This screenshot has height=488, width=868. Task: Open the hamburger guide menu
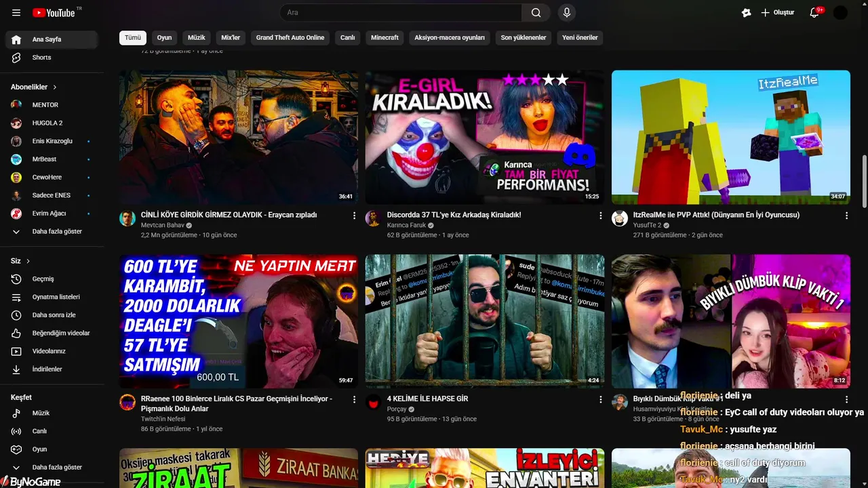16,13
